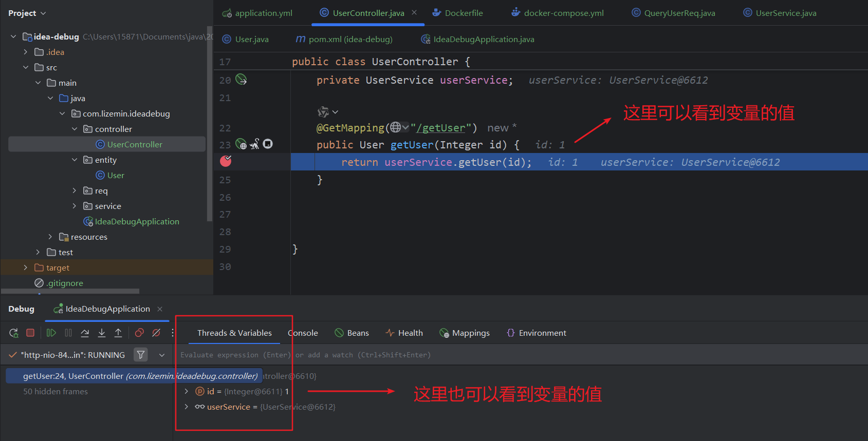The width and height of the screenshot is (868, 441).
Task: Click the Step Over debugger icon
Action: pos(85,333)
